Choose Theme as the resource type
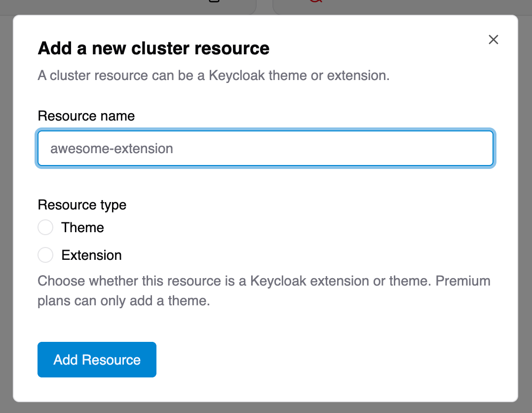The image size is (532, 413). tap(45, 227)
